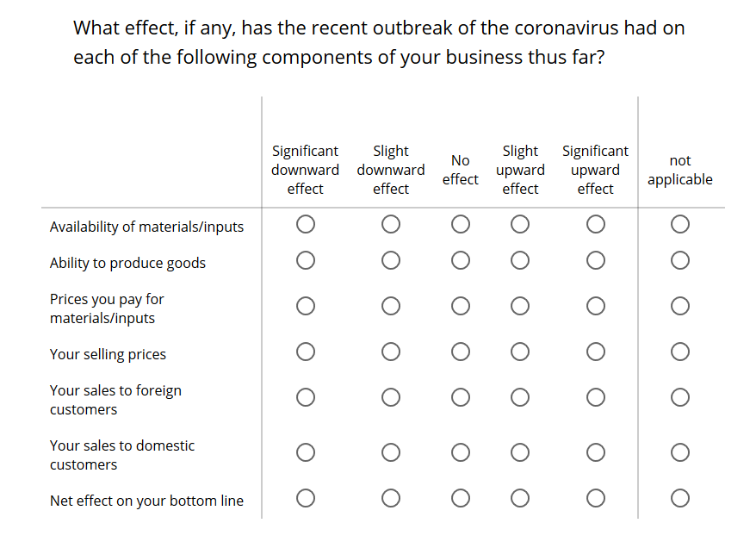Select Significant upward effect for Ability to produce goods

pyautogui.click(x=596, y=260)
